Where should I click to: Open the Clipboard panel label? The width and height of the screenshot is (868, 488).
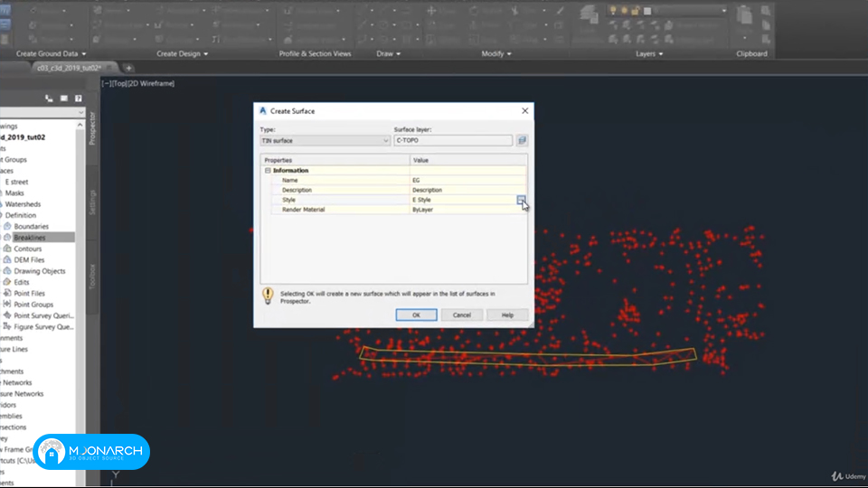(x=751, y=53)
